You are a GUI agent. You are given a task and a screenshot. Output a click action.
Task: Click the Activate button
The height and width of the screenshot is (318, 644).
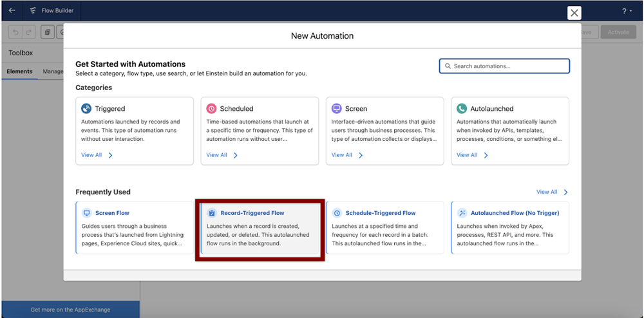[x=618, y=32]
